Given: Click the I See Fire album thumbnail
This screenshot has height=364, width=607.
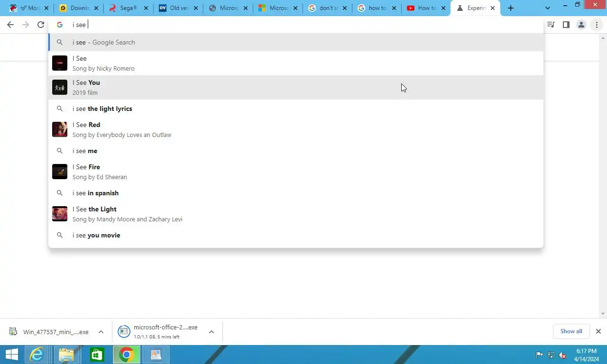Looking at the screenshot, I should (60, 172).
